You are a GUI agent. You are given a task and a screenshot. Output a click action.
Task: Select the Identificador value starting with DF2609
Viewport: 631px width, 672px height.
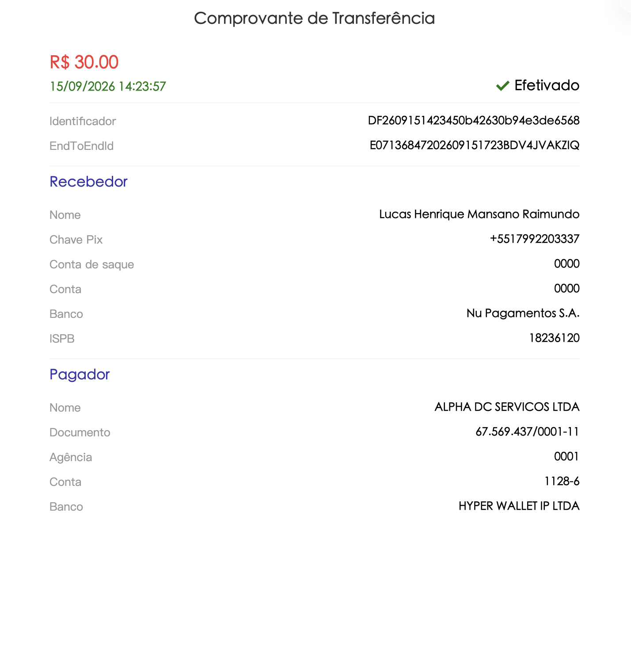pos(474,121)
